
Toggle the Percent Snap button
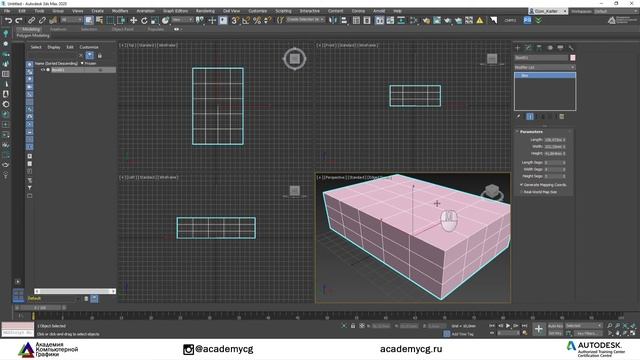pyautogui.click(x=257, y=20)
